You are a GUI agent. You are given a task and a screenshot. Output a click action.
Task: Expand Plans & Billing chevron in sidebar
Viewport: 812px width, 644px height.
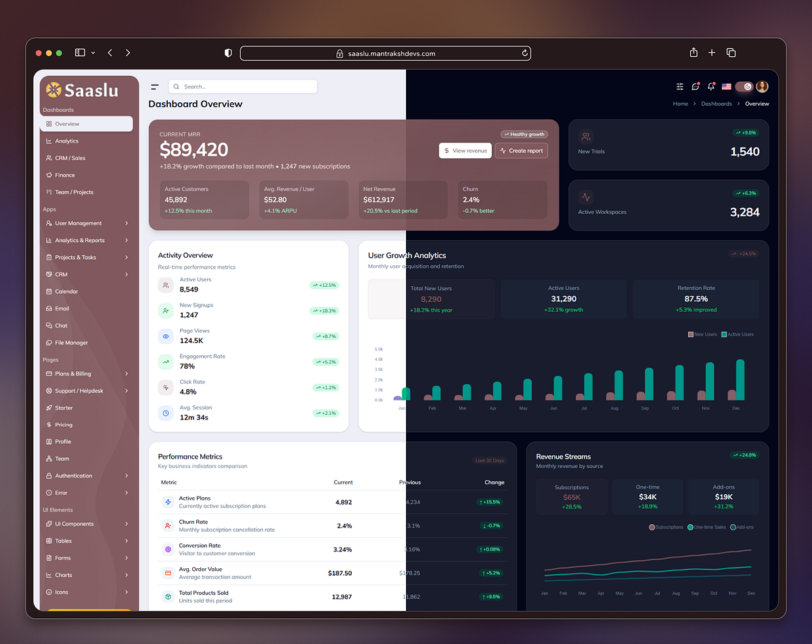coord(127,373)
